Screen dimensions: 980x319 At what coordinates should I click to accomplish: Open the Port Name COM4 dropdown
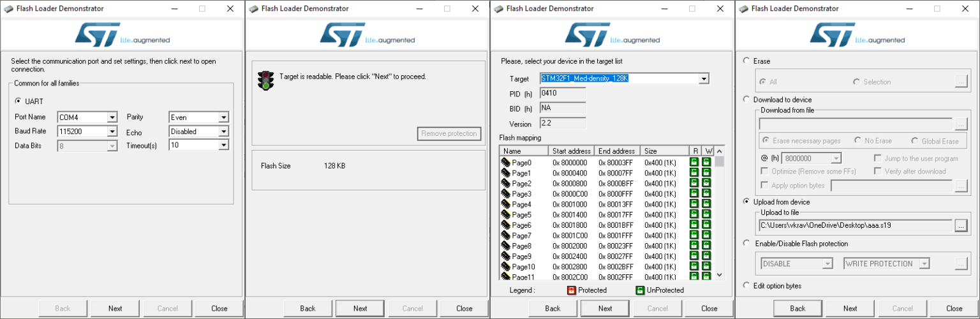pyautogui.click(x=112, y=117)
